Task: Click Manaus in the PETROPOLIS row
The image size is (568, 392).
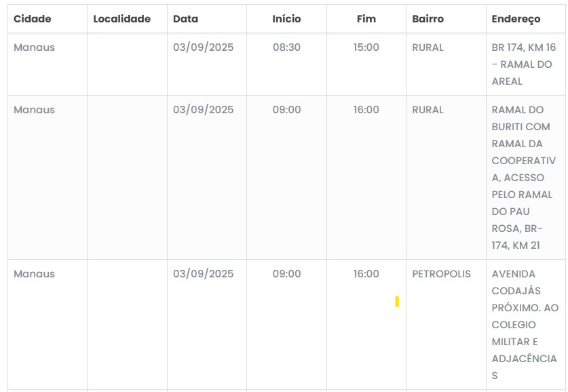Action: tap(34, 274)
